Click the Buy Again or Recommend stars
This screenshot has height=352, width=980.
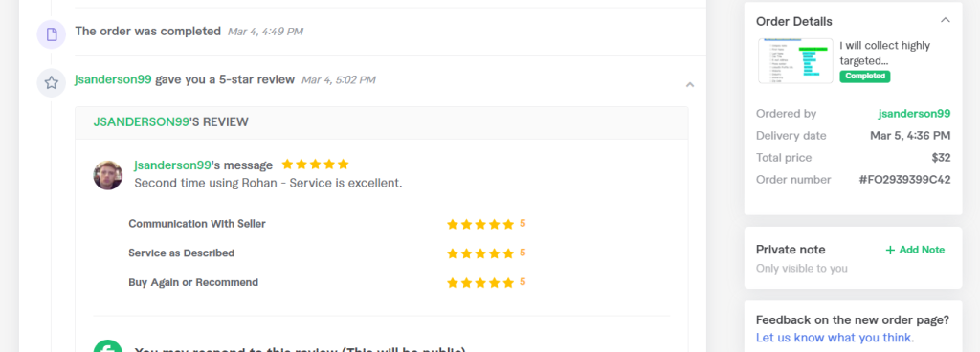coord(480,283)
